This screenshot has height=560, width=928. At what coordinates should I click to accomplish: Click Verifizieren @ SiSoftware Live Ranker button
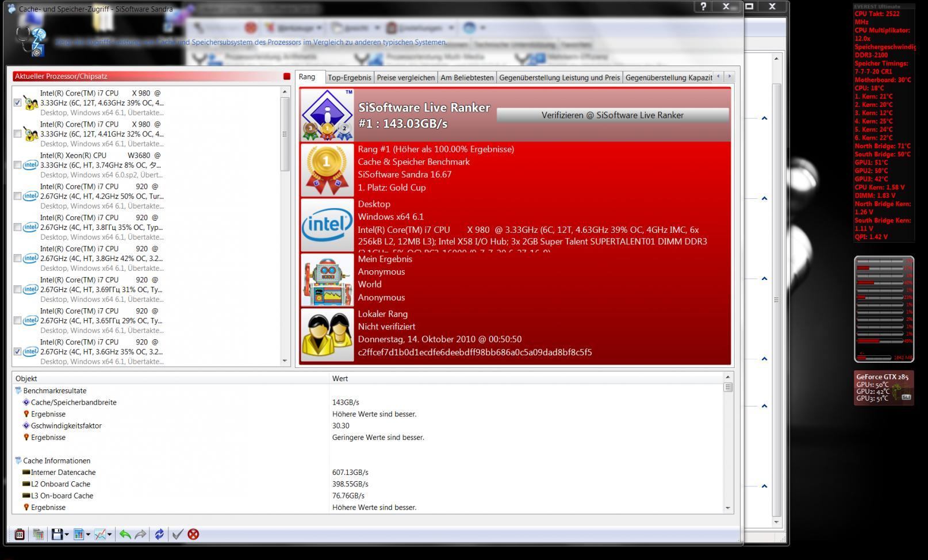tap(612, 115)
